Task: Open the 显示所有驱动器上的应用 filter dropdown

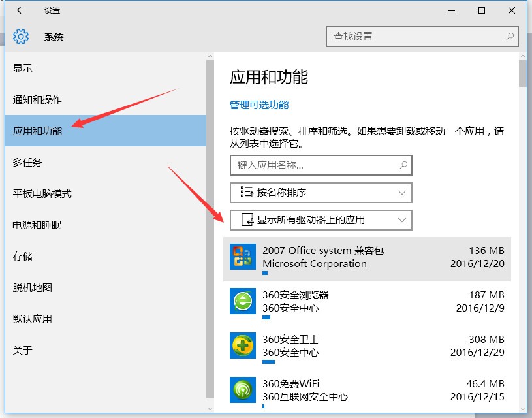Action: pos(321,220)
